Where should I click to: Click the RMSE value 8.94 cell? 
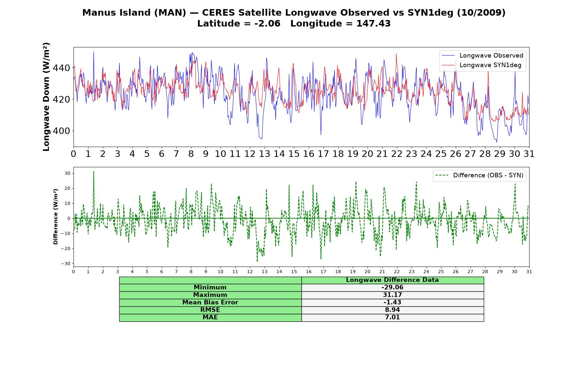click(x=393, y=310)
